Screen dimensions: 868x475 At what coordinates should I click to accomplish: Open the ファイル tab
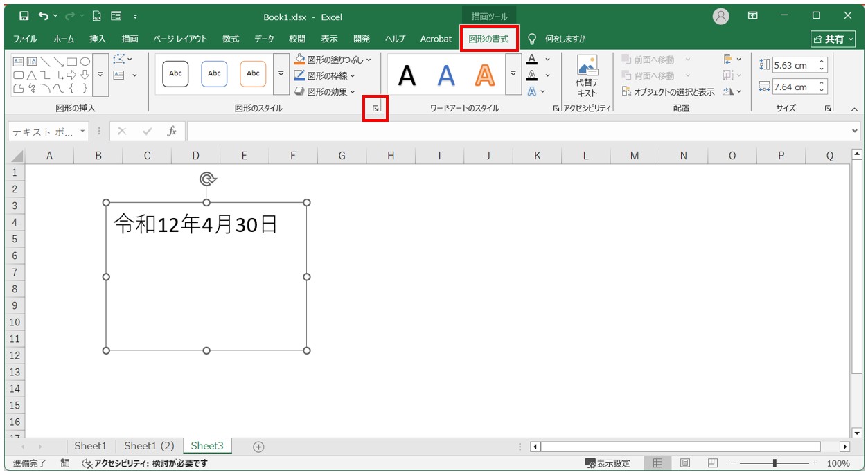[x=25, y=39]
